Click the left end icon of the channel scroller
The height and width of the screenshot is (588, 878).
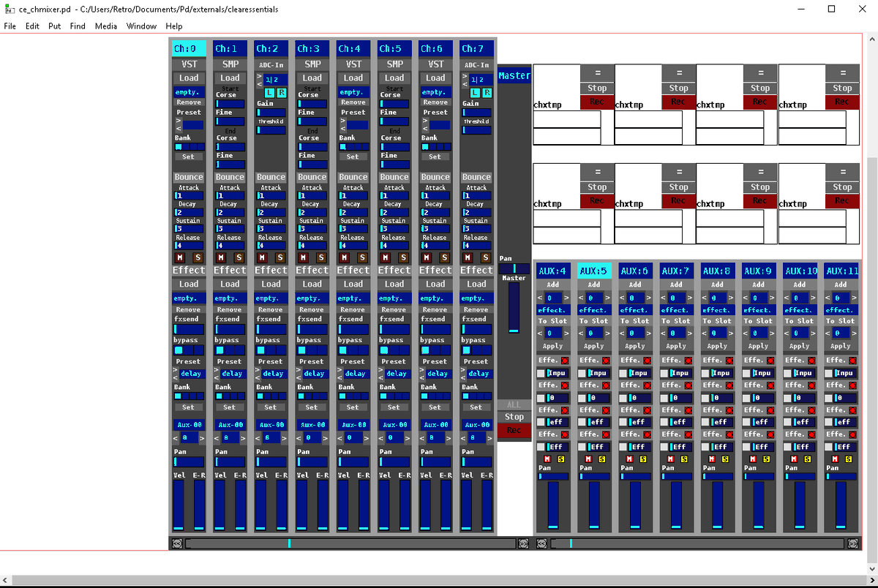[x=176, y=543]
